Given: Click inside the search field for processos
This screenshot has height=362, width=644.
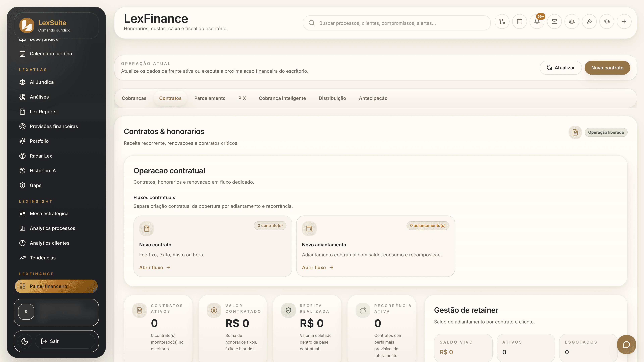Looking at the screenshot, I should [x=397, y=23].
